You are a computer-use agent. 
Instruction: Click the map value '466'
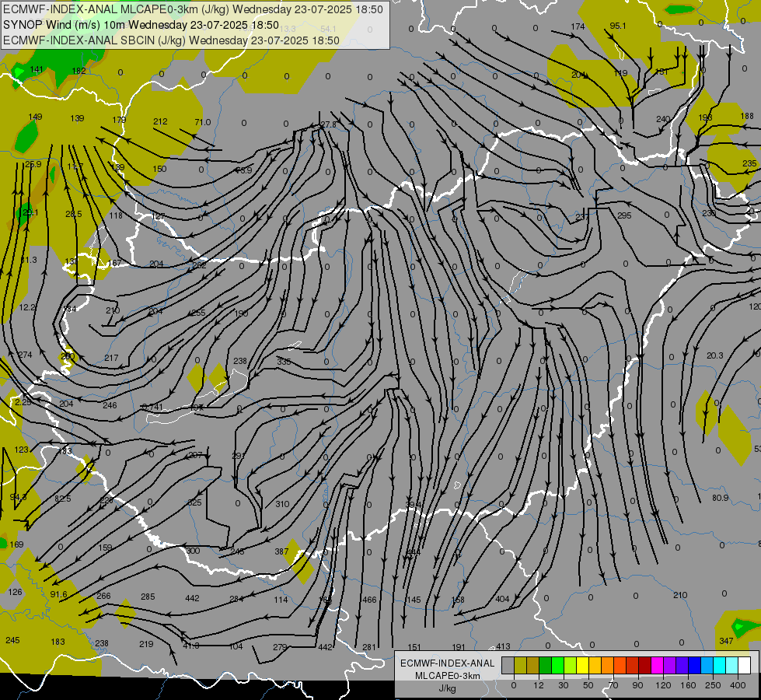tap(369, 600)
